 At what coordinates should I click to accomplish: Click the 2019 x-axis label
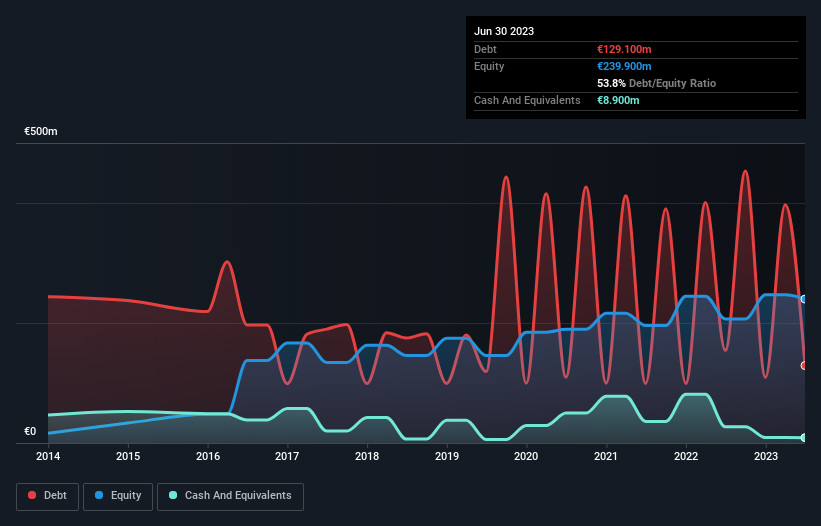[447, 456]
